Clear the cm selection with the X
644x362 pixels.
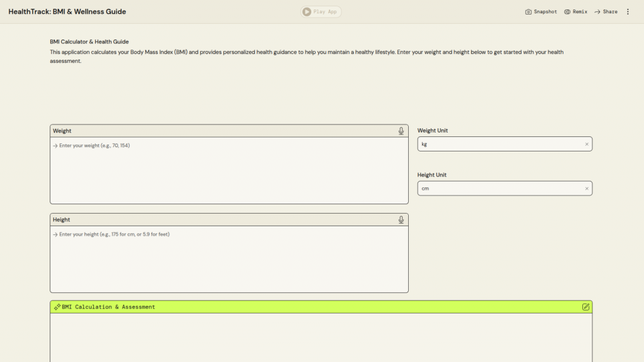[x=587, y=189]
